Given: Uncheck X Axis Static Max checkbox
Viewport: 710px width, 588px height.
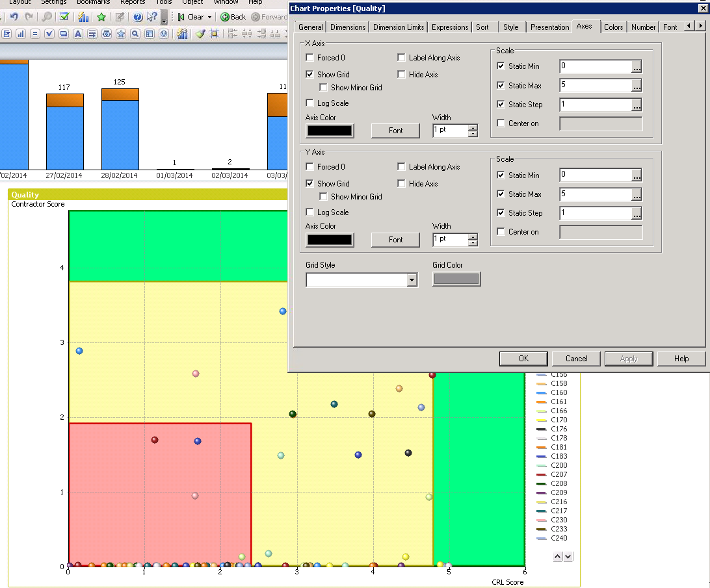Looking at the screenshot, I should point(501,85).
